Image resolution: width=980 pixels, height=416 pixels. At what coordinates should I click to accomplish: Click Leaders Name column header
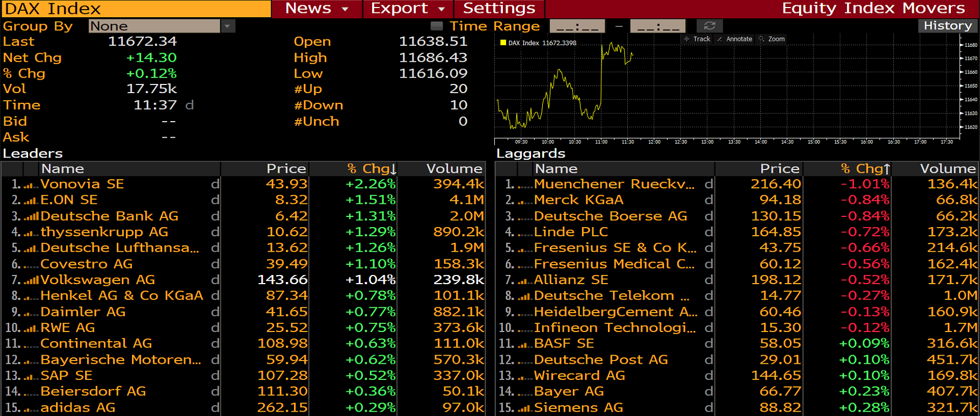pos(129,169)
